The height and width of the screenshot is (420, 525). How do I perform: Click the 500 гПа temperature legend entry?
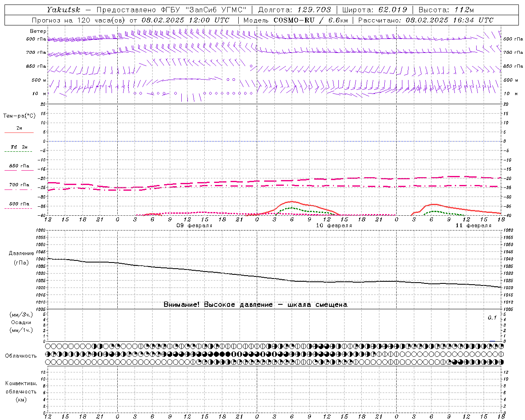tap(19, 205)
